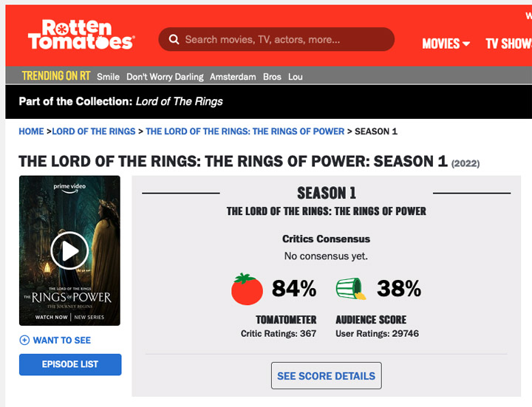This screenshot has height=407, width=532.
Task: Open See Score Details
Action: [x=326, y=376]
